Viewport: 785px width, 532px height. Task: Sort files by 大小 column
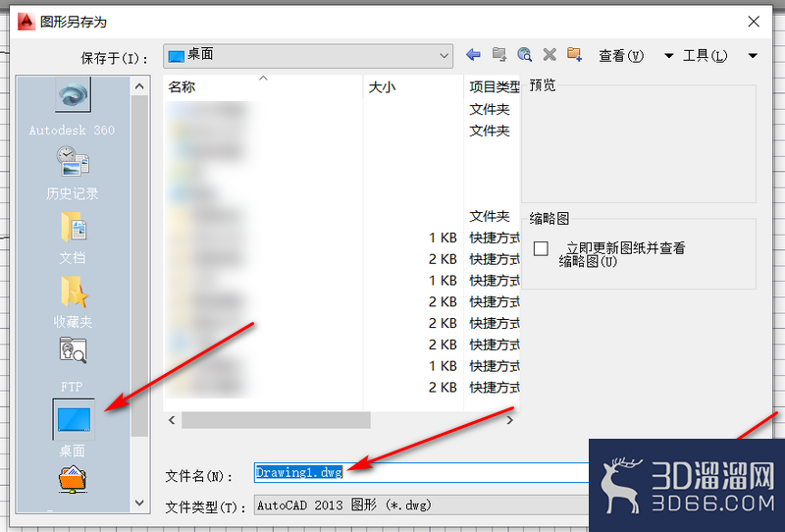pyautogui.click(x=413, y=86)
